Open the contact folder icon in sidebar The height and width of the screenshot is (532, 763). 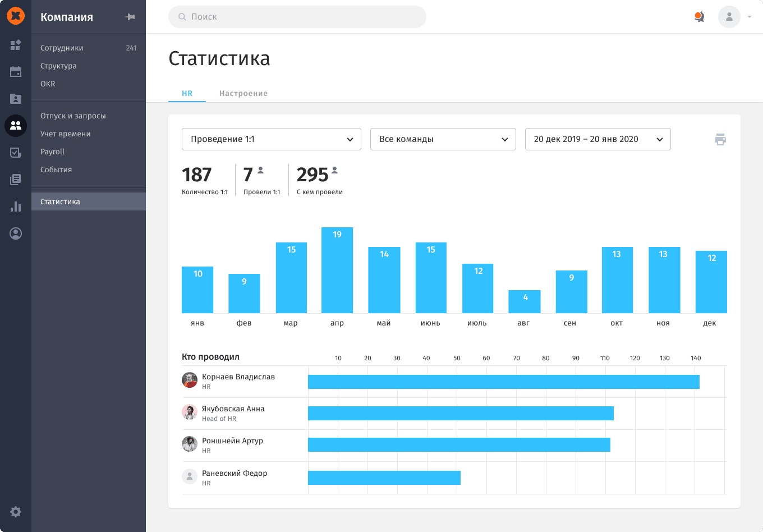(16, 99)
